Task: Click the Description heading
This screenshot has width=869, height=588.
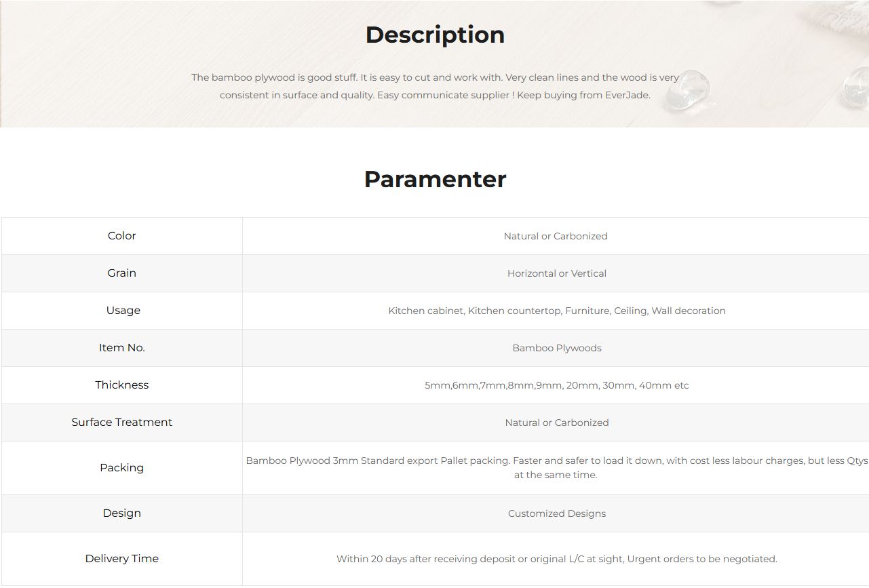Action: [435, 35]
